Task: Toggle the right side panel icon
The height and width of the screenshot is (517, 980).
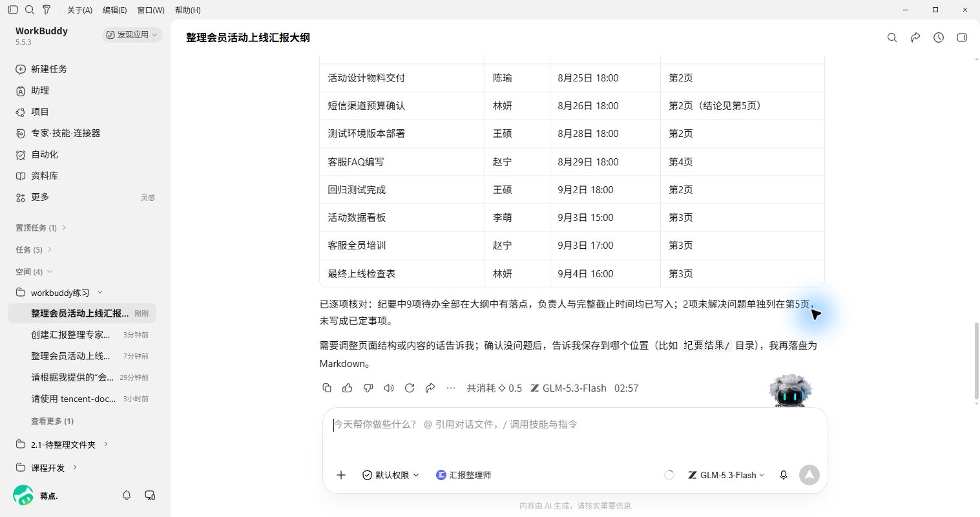Action: [x=962, y=37]
